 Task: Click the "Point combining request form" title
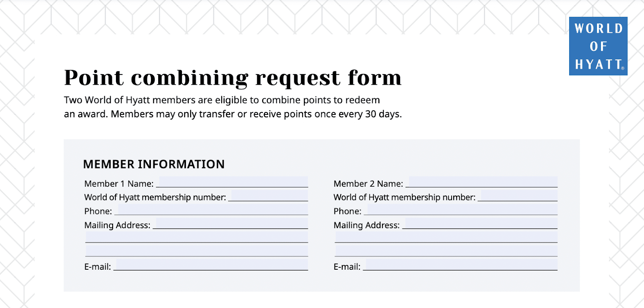tap(233, 77)
